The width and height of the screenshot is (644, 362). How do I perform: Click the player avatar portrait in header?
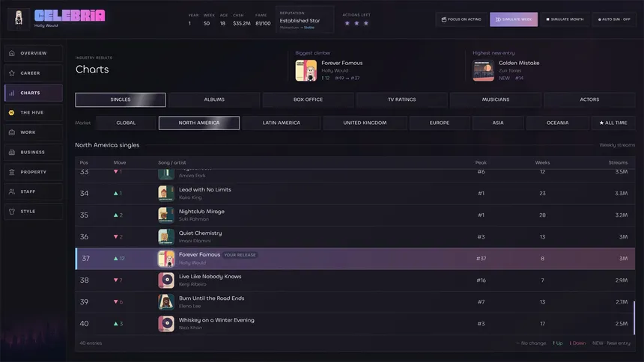tap(19, 19)
